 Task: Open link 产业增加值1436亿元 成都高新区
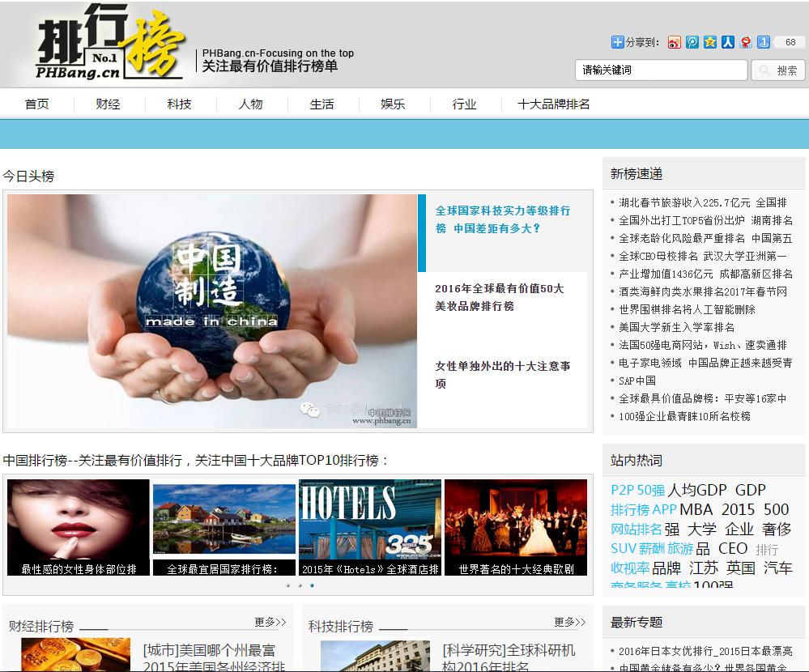coord(705,274)
